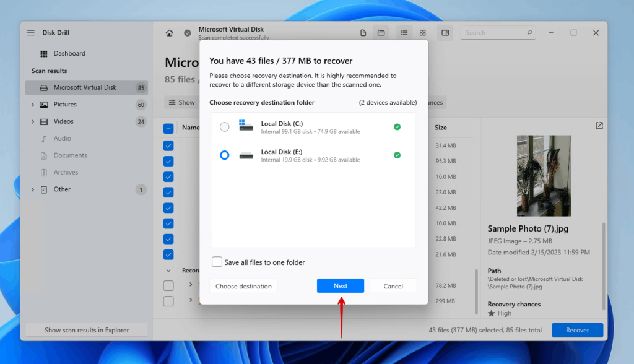Select the grid view layout icon
This screenshot has width=634, height=364.
422,33
